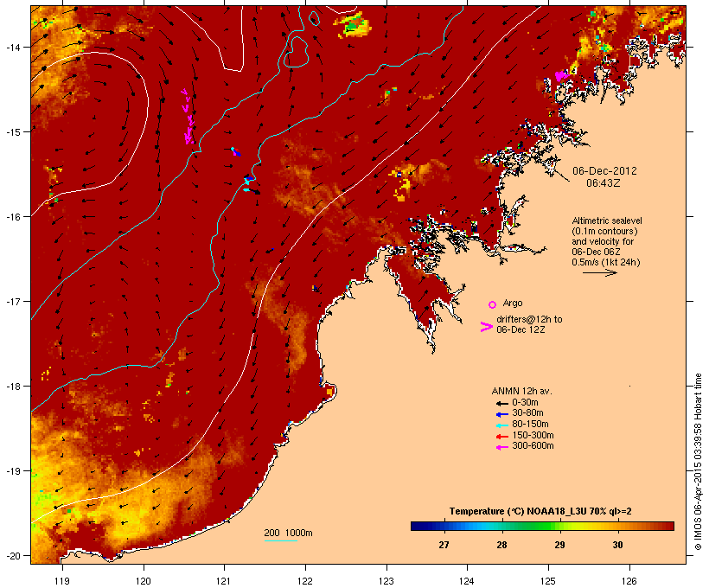Viewport: 709px width, 588px height.
Task: Select the time text 06:43Z
Action: point(604,183)
